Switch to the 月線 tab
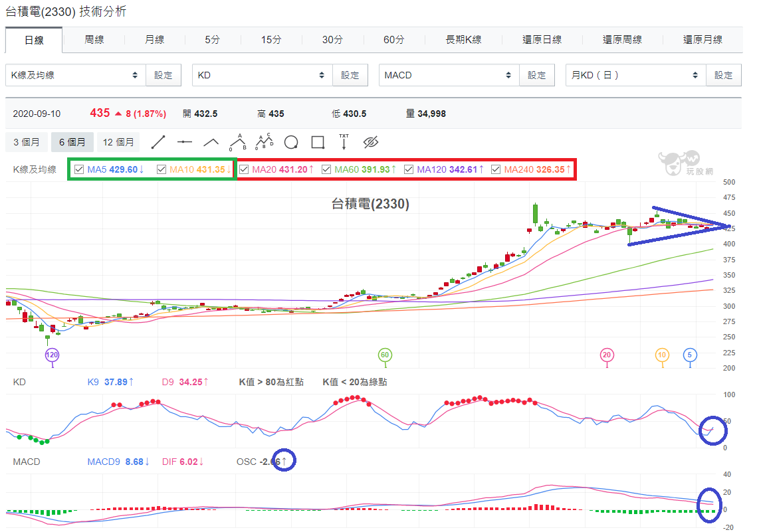757x532 pixels. [x=154, y=40]
